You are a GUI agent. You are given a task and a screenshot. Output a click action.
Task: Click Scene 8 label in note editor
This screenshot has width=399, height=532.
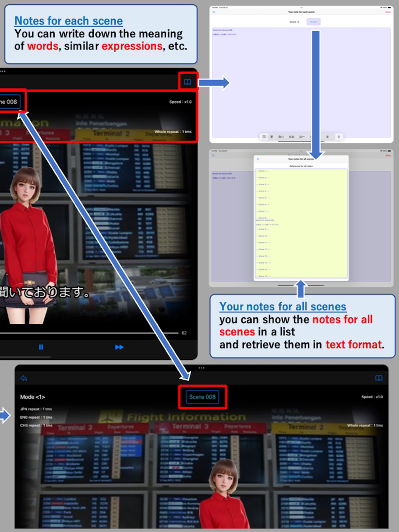294,22
